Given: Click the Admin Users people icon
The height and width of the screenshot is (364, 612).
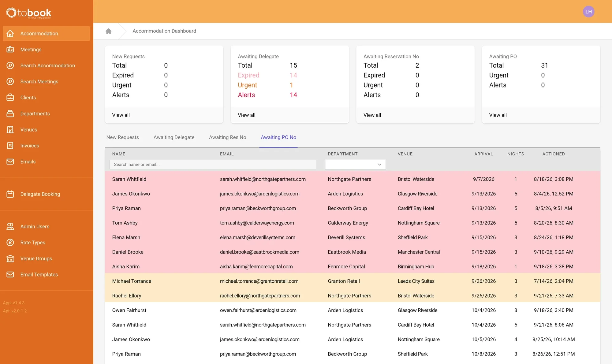Looking at the screenshot, I should [10, 226].
